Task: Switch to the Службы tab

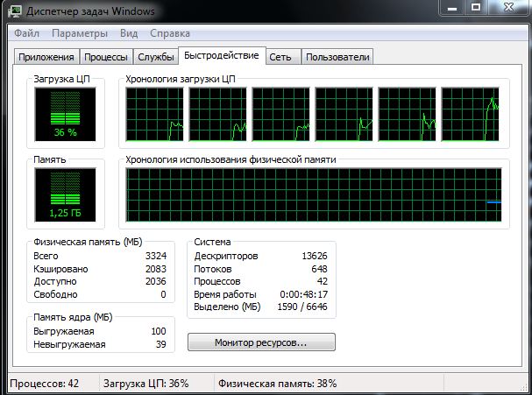Action: point(156,57)
